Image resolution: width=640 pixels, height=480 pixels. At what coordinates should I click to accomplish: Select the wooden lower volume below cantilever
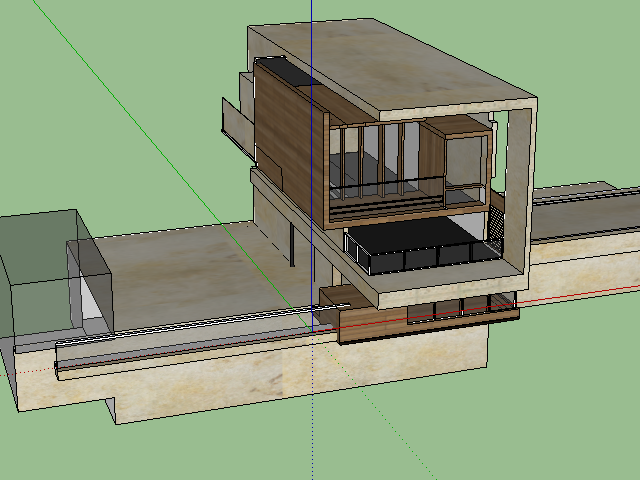(x=416, y=315)
